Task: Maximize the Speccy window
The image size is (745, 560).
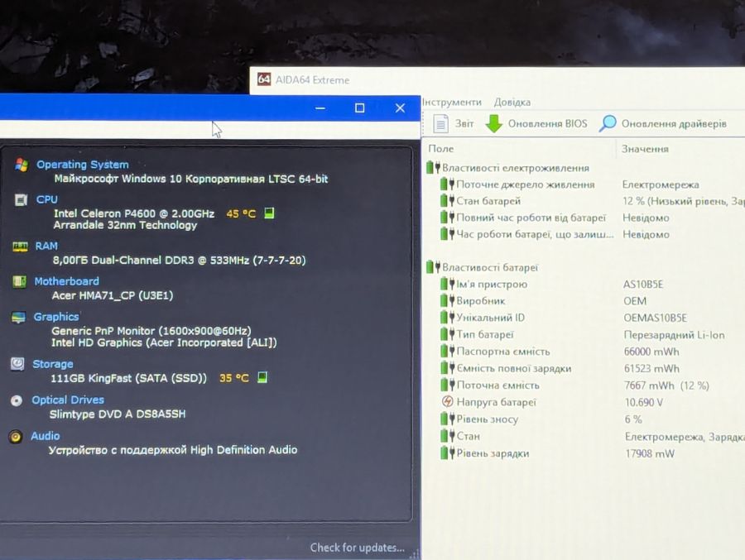Action: (x=360, y=108)
